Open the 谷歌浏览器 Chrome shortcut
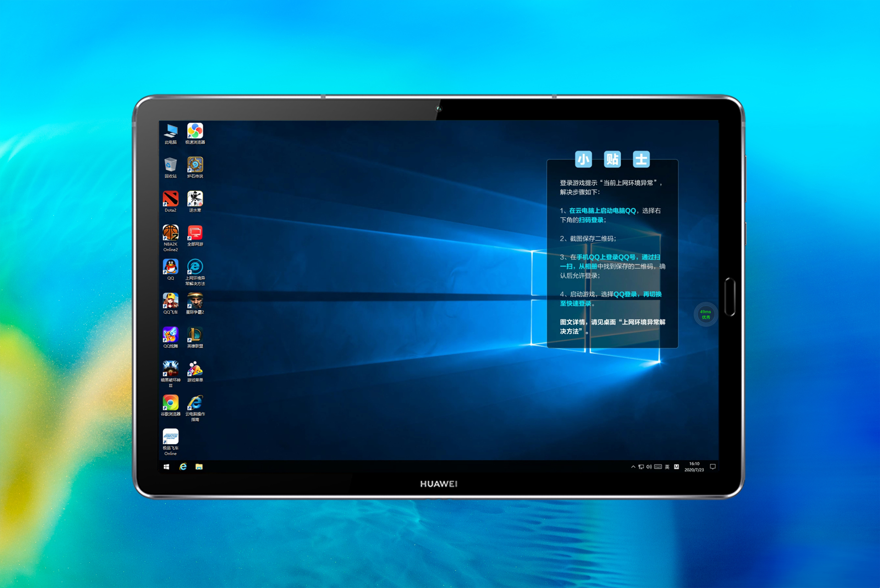Viewport: 880px width, 588px height. (x=170, y=405)
